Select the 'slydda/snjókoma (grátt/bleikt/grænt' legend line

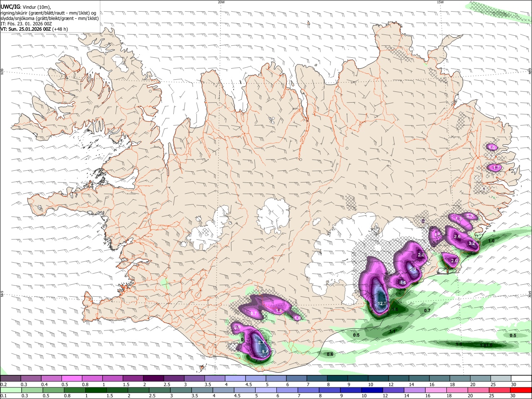pos(49,18)
